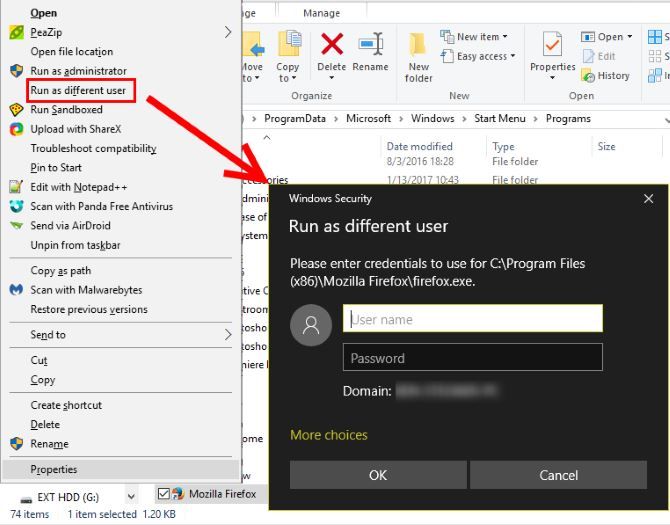
Task: Open the New item dropdown
Action: point(480,37)
